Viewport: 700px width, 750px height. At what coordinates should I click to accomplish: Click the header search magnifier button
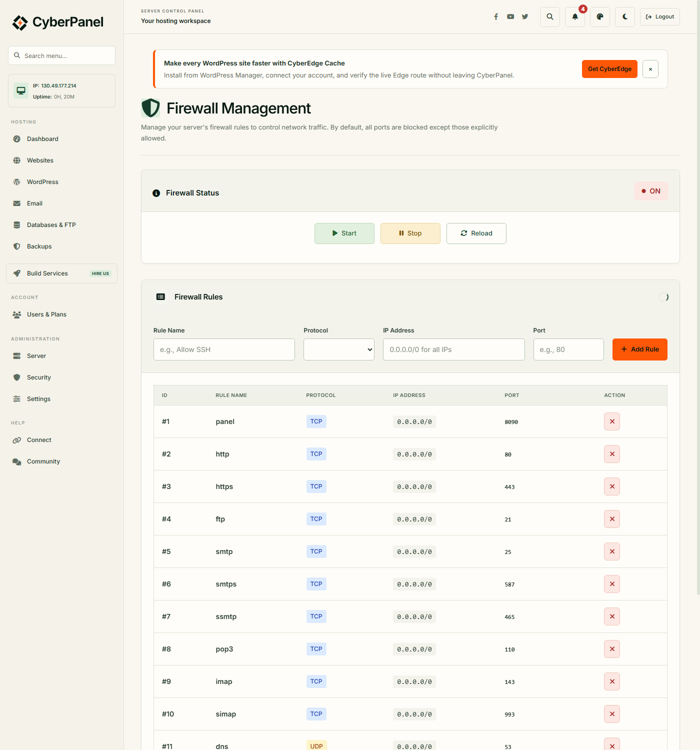tap(550, 16)
